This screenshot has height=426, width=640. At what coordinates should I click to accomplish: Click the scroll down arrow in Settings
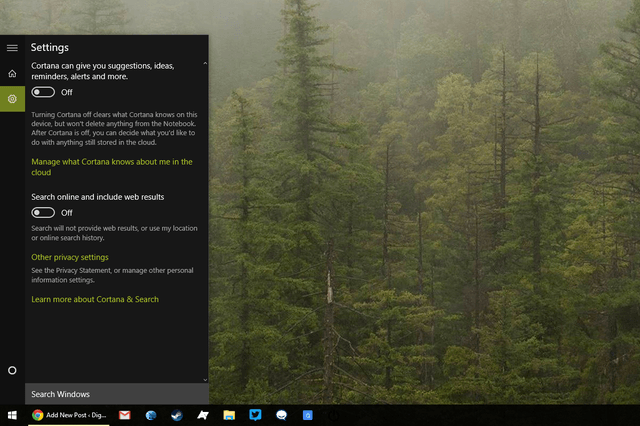pyautogui.click(x=205, y=380)
